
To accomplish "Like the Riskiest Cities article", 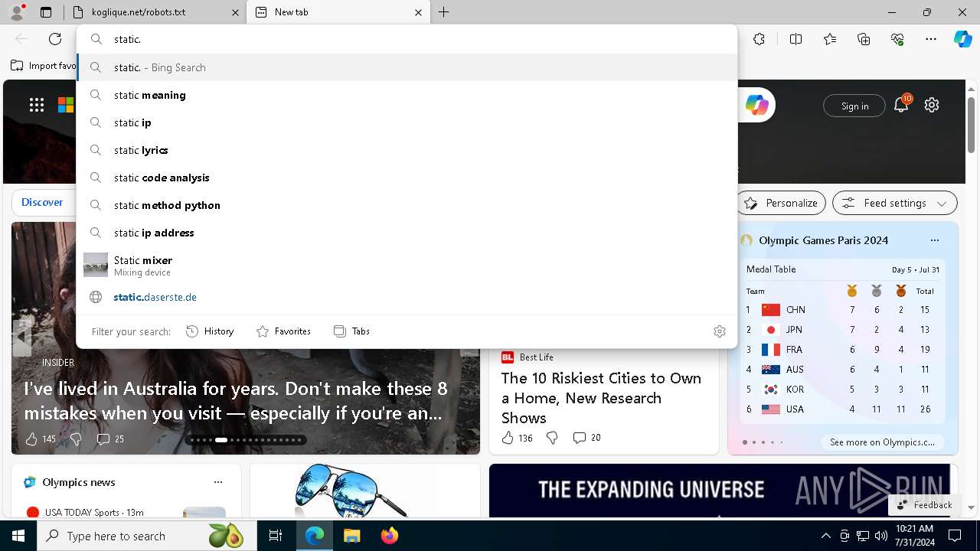I will pyautogui.click(x=517, y=438).
